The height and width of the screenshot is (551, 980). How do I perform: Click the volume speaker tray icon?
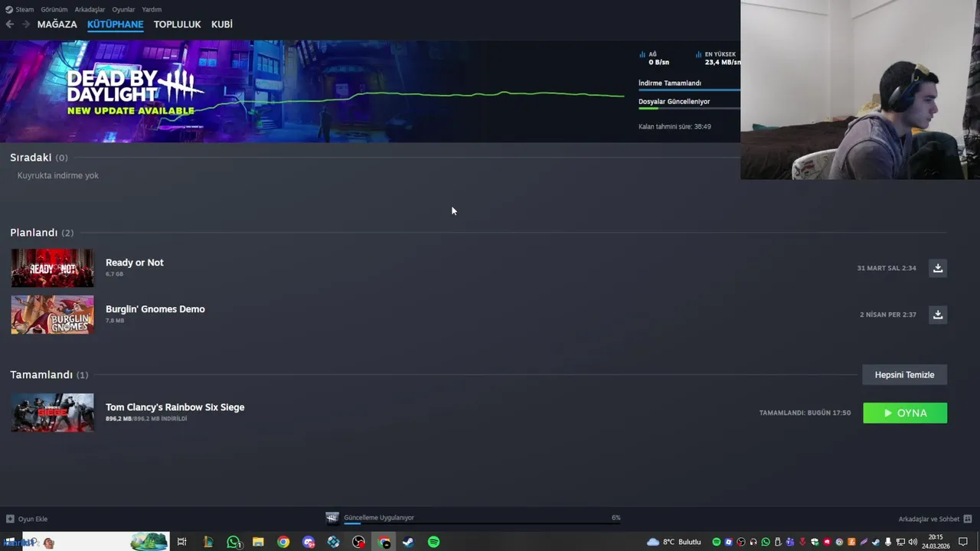coord(913,542)
